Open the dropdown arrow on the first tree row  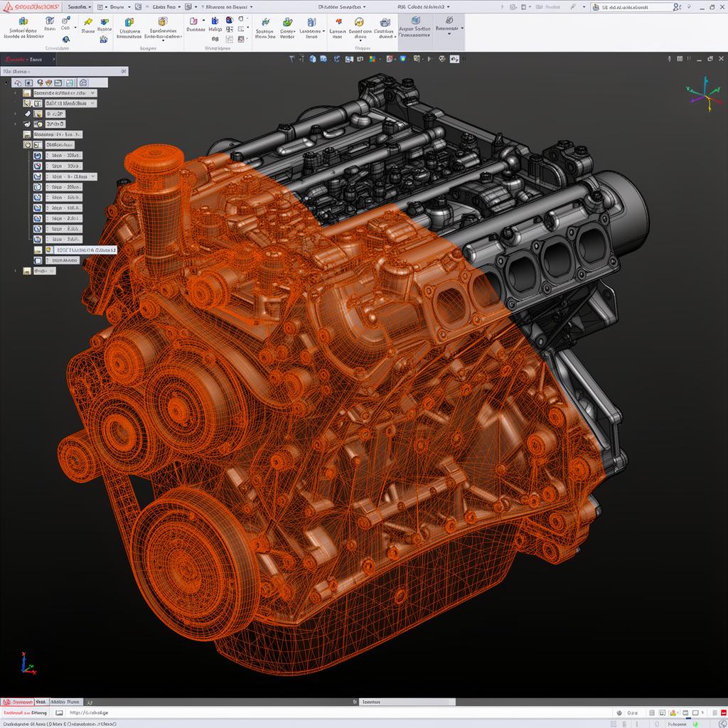pos(93,93)
